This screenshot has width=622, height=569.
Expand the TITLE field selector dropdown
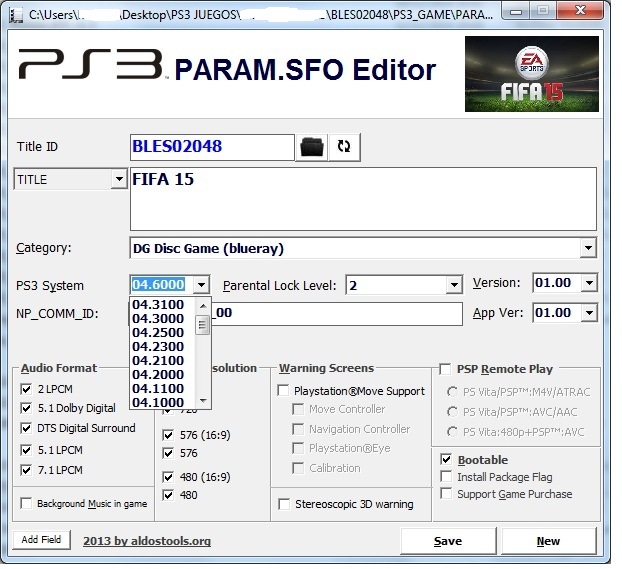[118, 180]
